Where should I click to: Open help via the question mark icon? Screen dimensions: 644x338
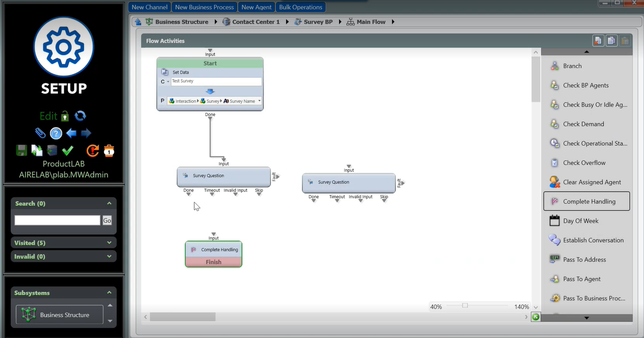pyautogui.click(x=56, y=133)
